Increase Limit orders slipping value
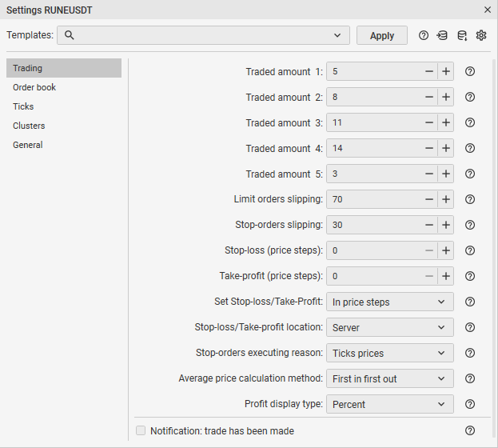498x448 pixels. click(445, 199)
